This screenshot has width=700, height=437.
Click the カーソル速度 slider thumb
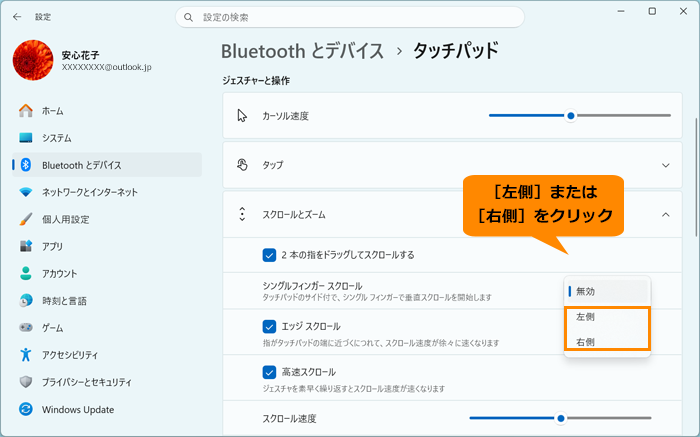[571, 116]
